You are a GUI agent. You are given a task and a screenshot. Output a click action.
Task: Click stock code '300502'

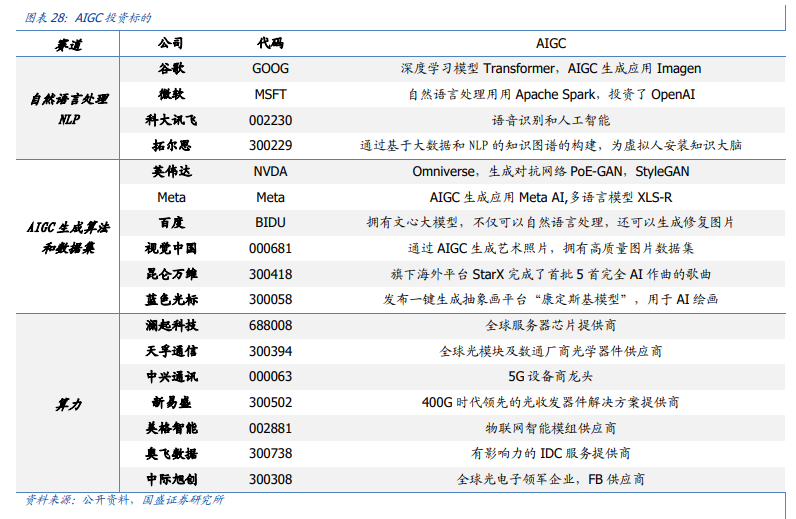click(270, 403)
